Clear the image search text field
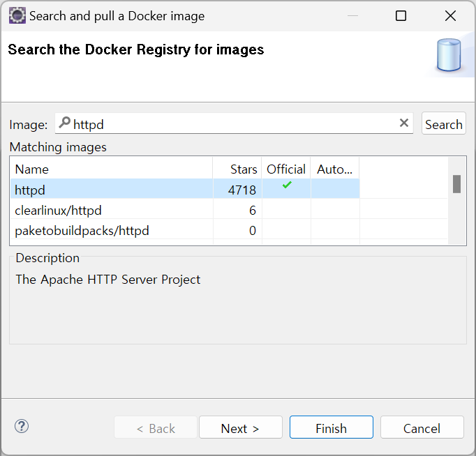This screenshot has width=476, height=456. click(404, 123)
